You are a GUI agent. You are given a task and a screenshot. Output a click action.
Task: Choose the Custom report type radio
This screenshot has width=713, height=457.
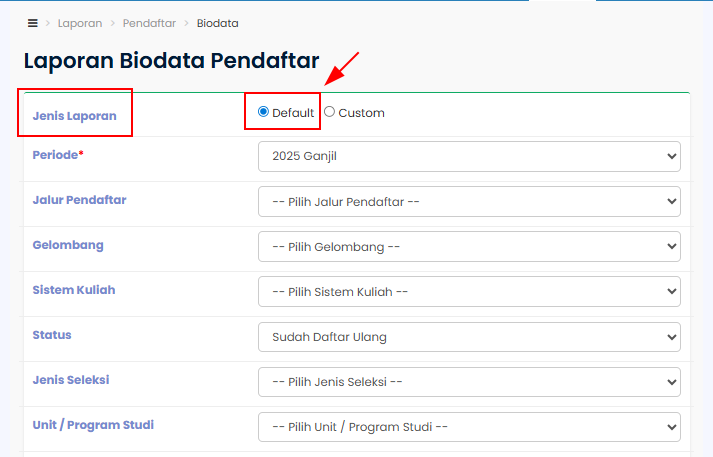330,112
